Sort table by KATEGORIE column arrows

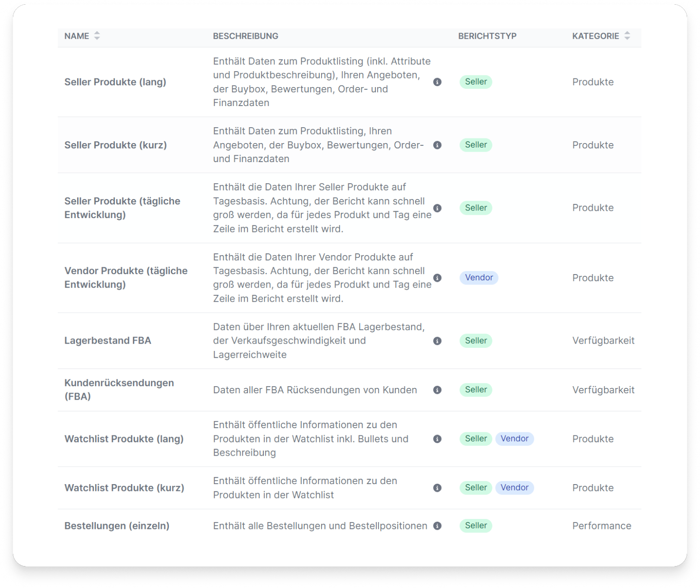(x=627, y=36)
